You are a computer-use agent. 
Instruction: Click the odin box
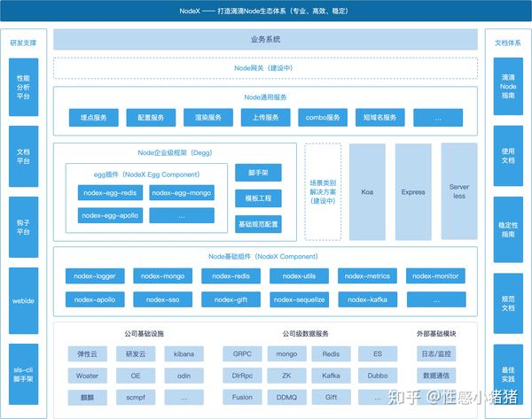(x=184, y=376)
